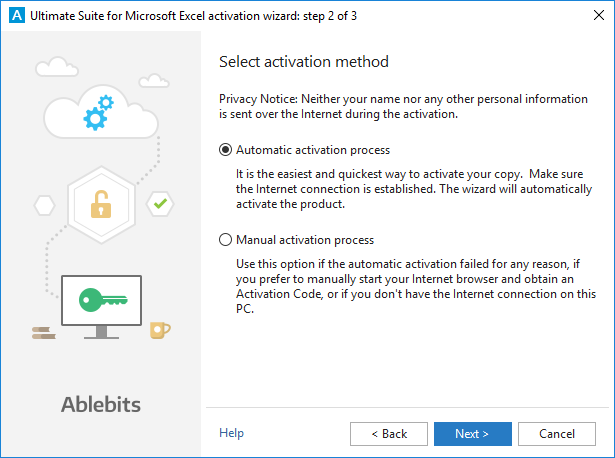Click the Ablebits A logo in title bar
615x458 pixels.
(x=16, y=15)
